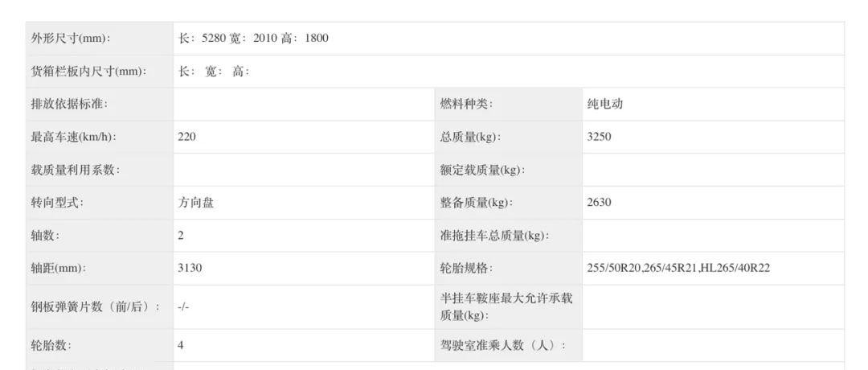Viewport: 868px width, 370px height.
Task: Click the 钢板弹簧片数（前/后） label
Action: (x=95, y=306)
